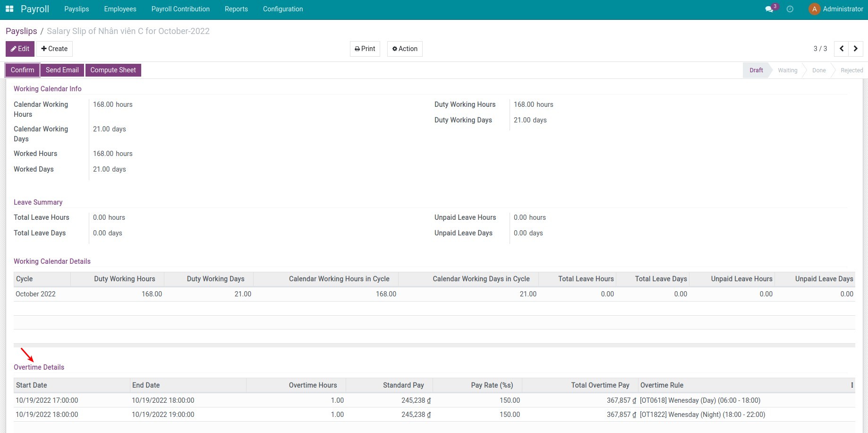Open the conversations messages icon
The height and width of the screenshot is (433, 868).
click(769, 9)
